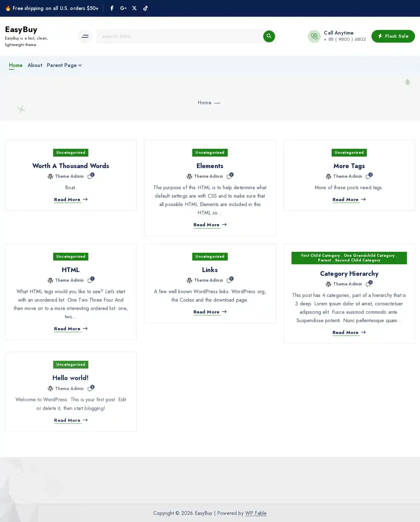
Task: Click Theme Admin author on Hello world! post
Action: [x=69, y=388]
